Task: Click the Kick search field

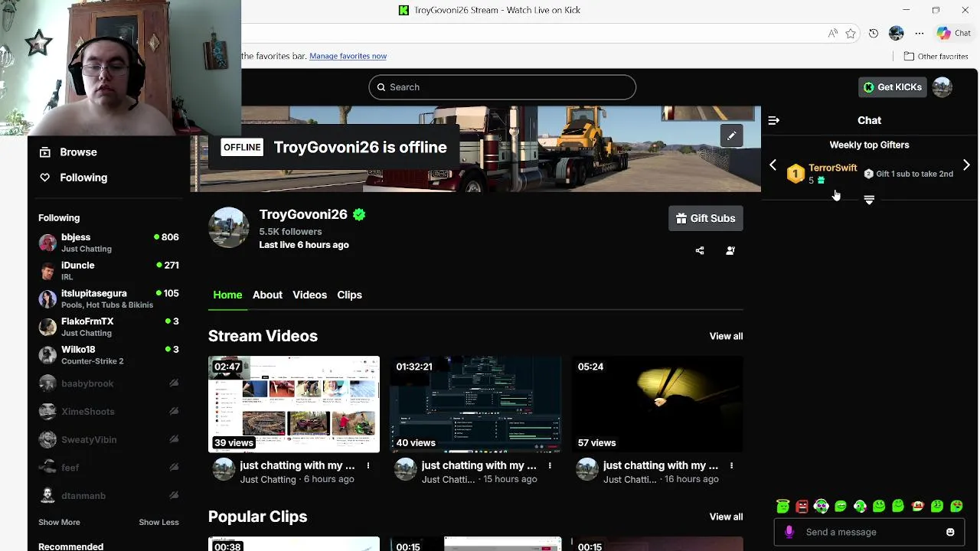Action: 502,87
